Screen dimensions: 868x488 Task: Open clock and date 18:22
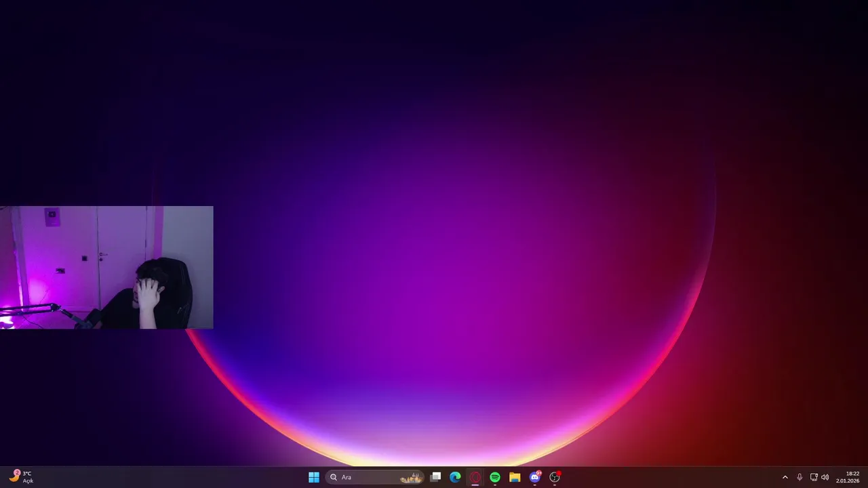point(848,477)
